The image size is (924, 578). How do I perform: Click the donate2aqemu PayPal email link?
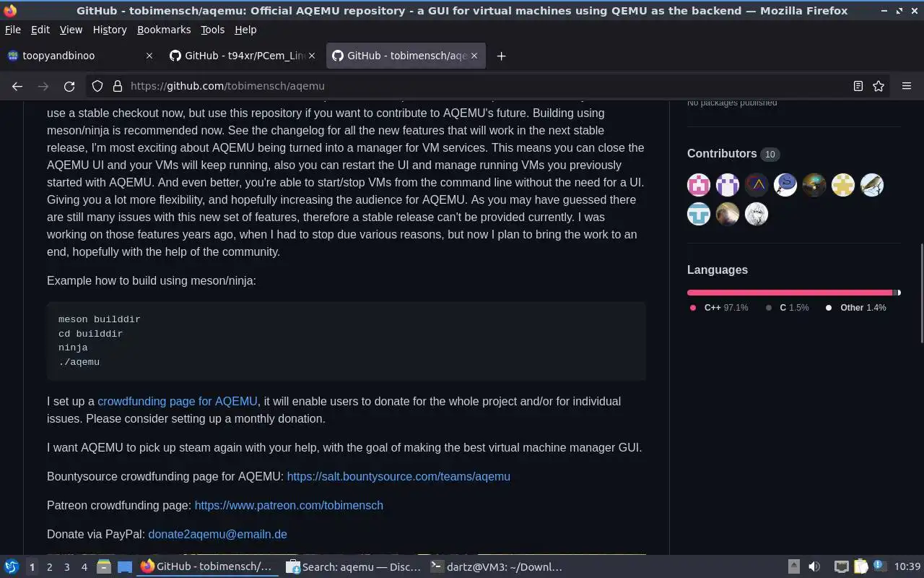(217, 534)
